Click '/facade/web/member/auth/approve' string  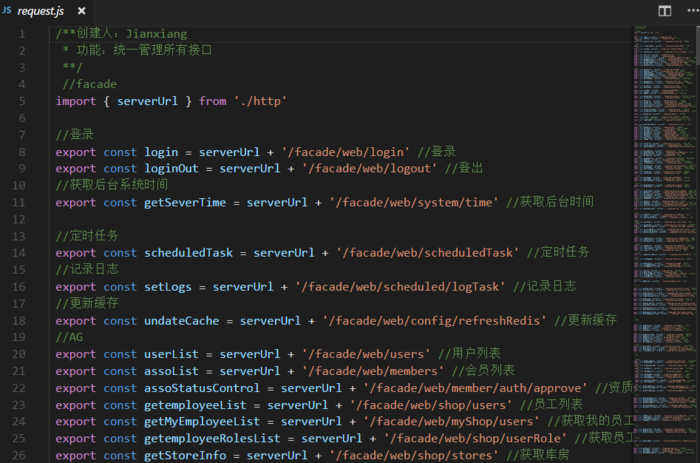(475, 388)
